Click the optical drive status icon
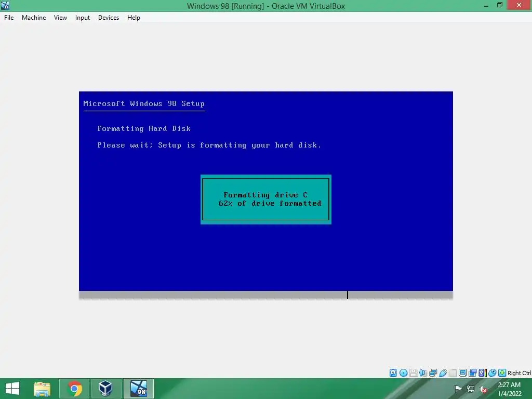Image resolution: width=532 pixels, height=399 pixels. coord(403,373)
